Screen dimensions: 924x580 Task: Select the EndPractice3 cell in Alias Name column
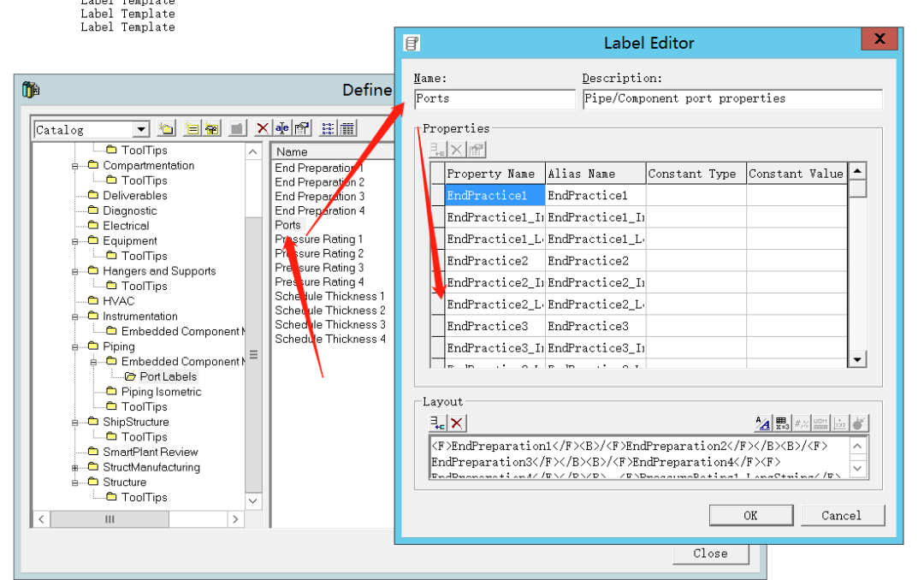click(595, 326)
